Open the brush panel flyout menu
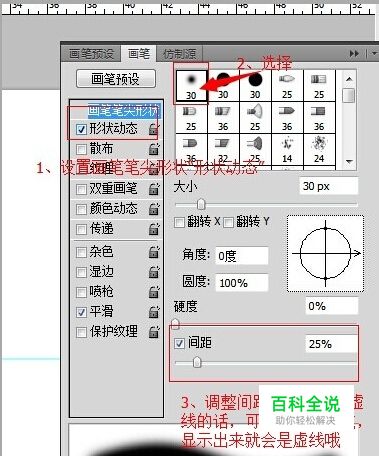This screenshot has height=456, width=379. pos(374,53)
